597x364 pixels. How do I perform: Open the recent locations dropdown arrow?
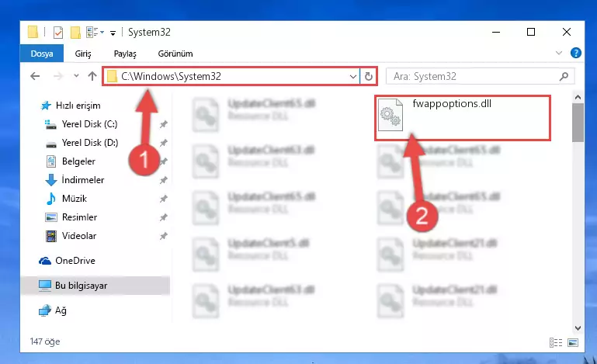77,76
